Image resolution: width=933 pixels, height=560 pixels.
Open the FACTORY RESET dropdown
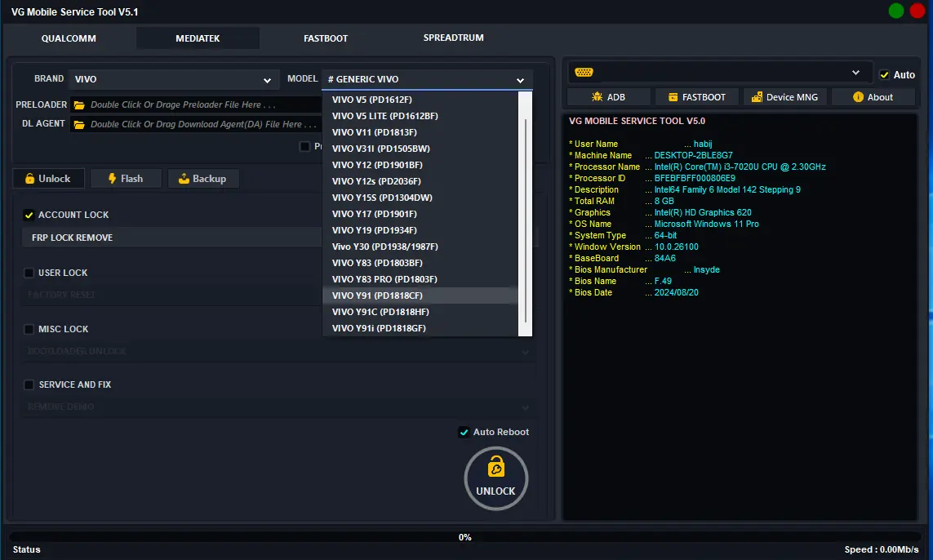point(172,295)
